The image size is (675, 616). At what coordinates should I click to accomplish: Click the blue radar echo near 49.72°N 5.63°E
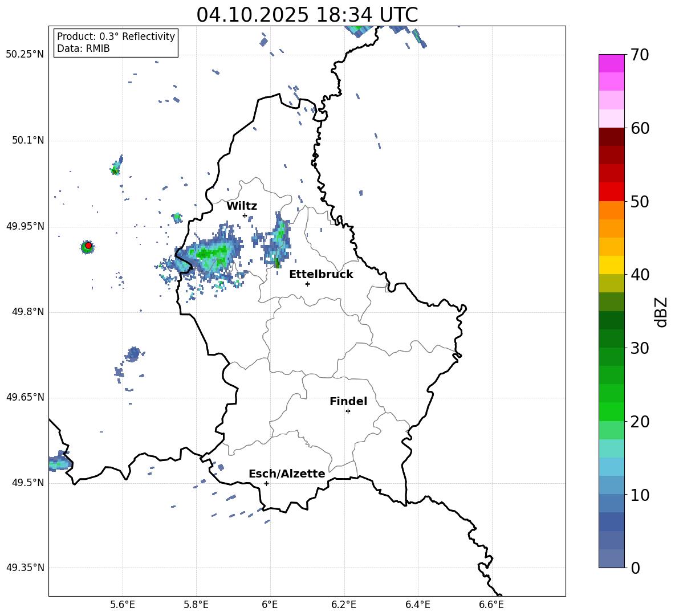pyautogui.click(x=133, y=354)
